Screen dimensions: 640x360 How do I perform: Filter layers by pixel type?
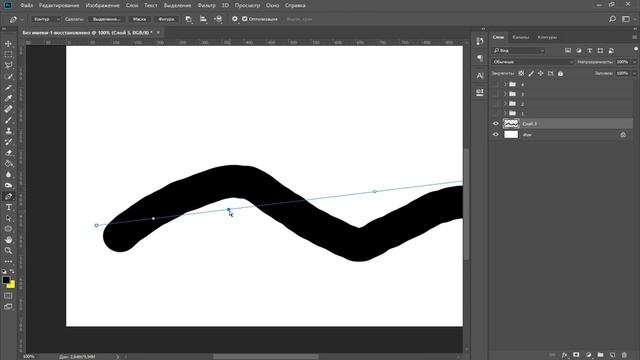click(568, 51)
